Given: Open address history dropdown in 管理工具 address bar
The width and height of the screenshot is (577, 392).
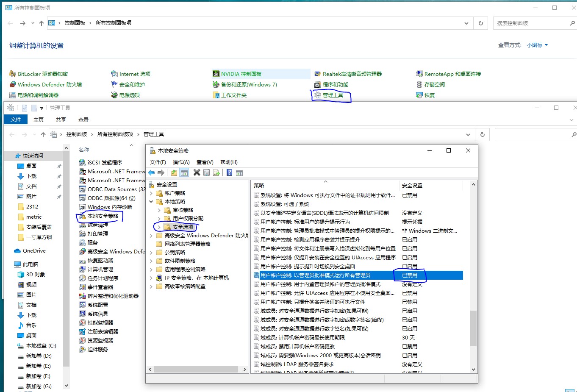Looking at the screenshot, I should [x=468, y=134].
